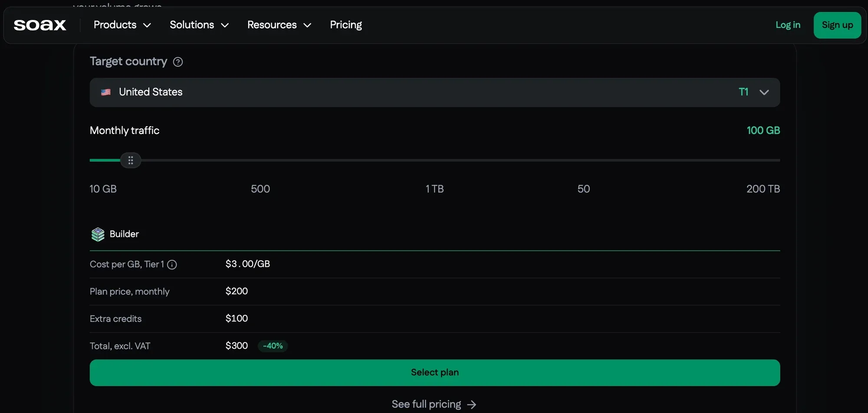Click the -40% discount badge
The width and height of the screenshot is (868, 413).
(273, 346)
